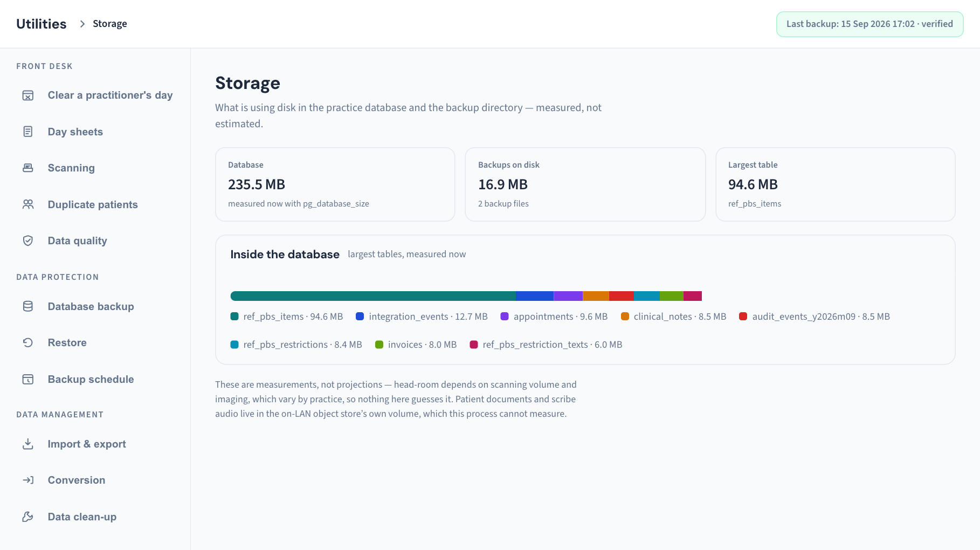The width and height of the screenshot is (980, 550).
Task: Click the Day sheets document icon
Action: 28,132
